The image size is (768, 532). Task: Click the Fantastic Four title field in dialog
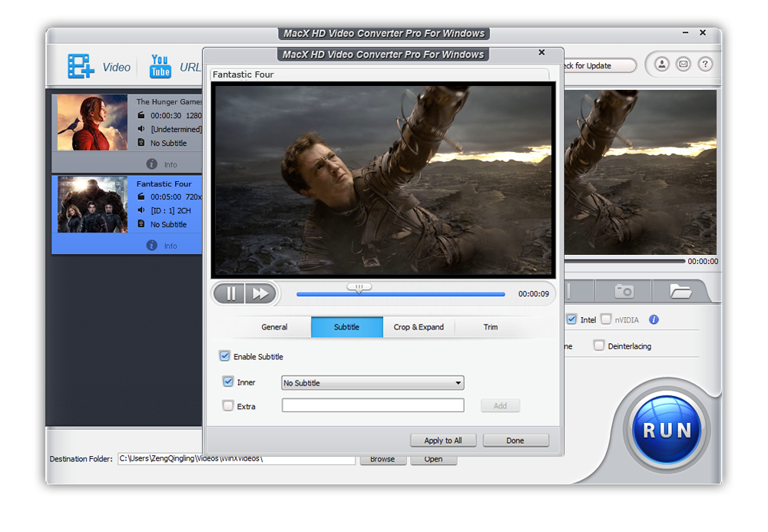[x=380, y=75]
